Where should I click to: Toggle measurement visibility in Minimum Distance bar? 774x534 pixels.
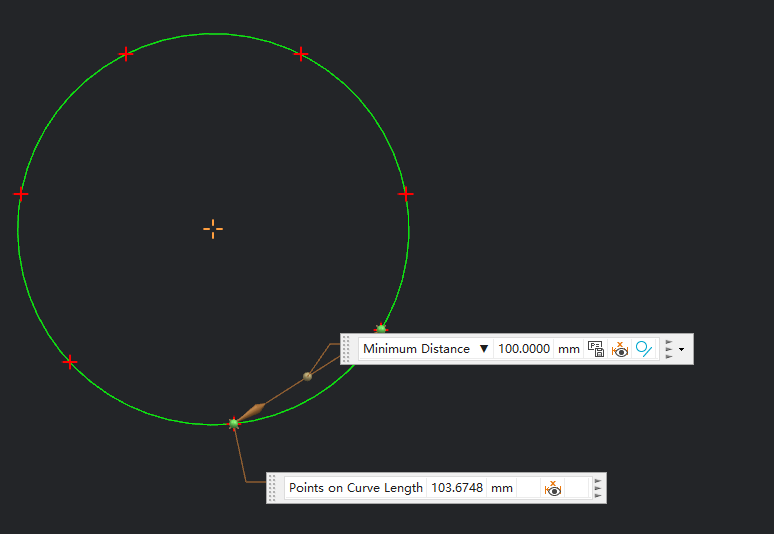pos(619,349)
